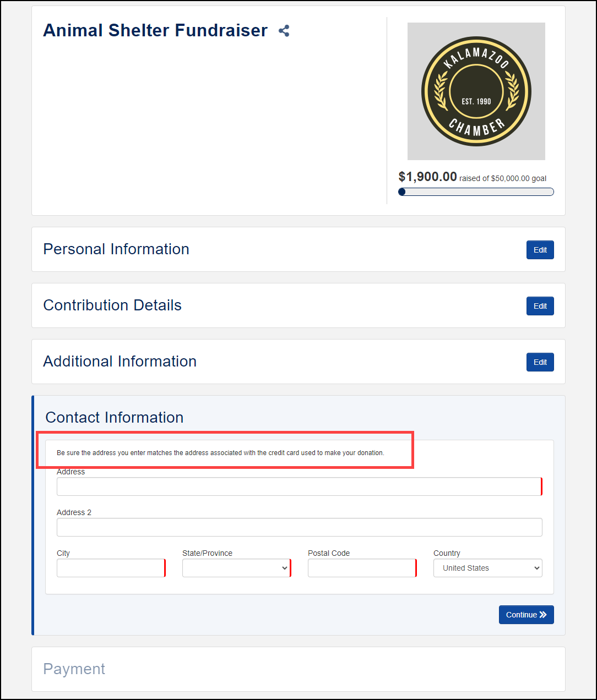Edit the Personal Information section
Viewport: 597px width, 700px height.
coord(540,250)
